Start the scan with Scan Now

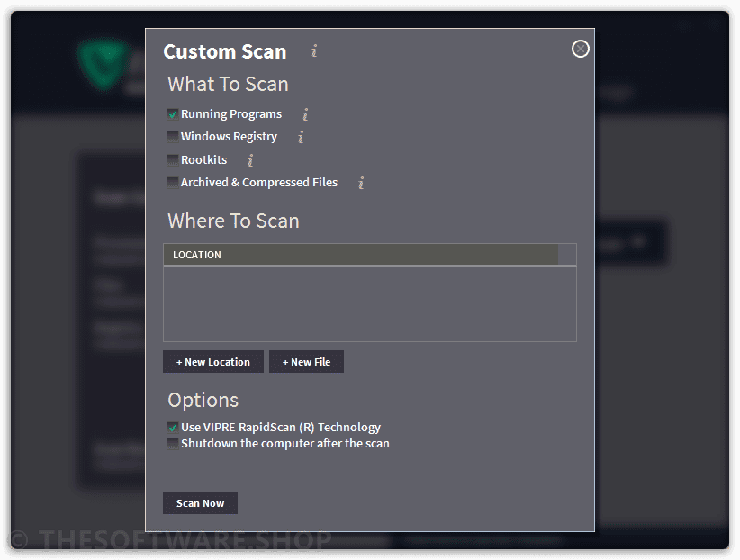200,503
